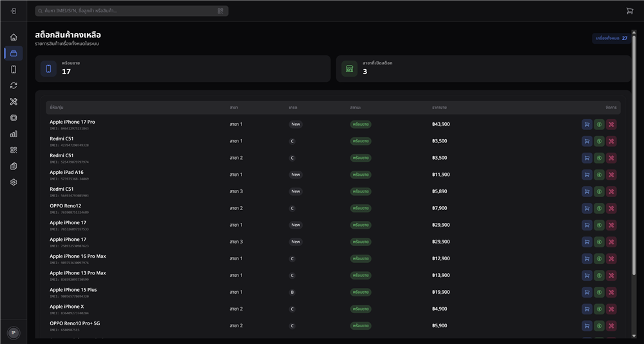Add Apple iPhone X to cart
644x344 pixels.
click(587, 309)
